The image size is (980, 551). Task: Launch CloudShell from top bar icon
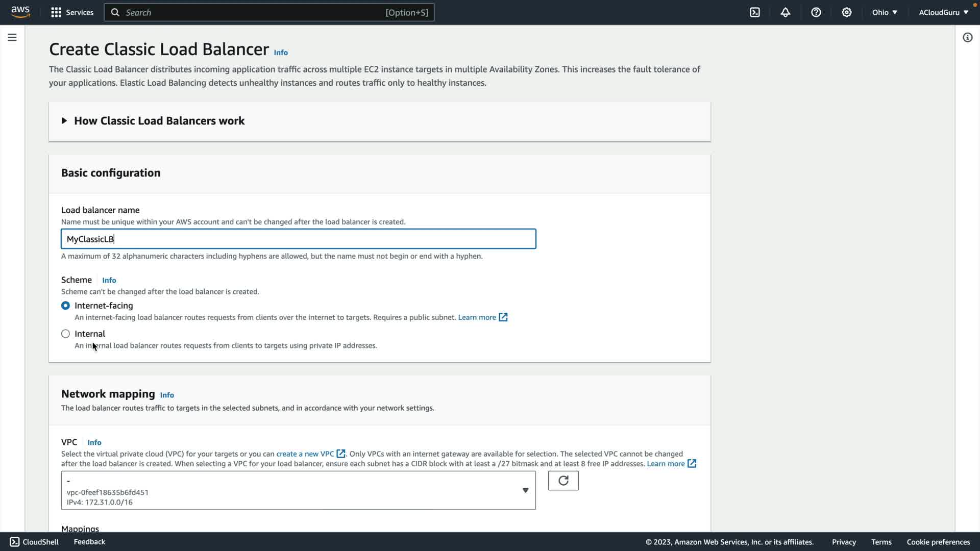755,12
